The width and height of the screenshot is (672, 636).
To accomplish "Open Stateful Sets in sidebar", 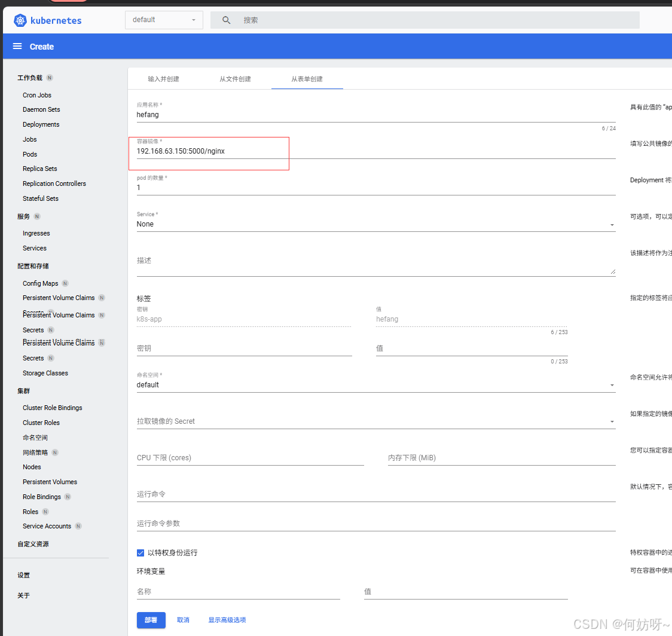I will (x=41, y=198).
